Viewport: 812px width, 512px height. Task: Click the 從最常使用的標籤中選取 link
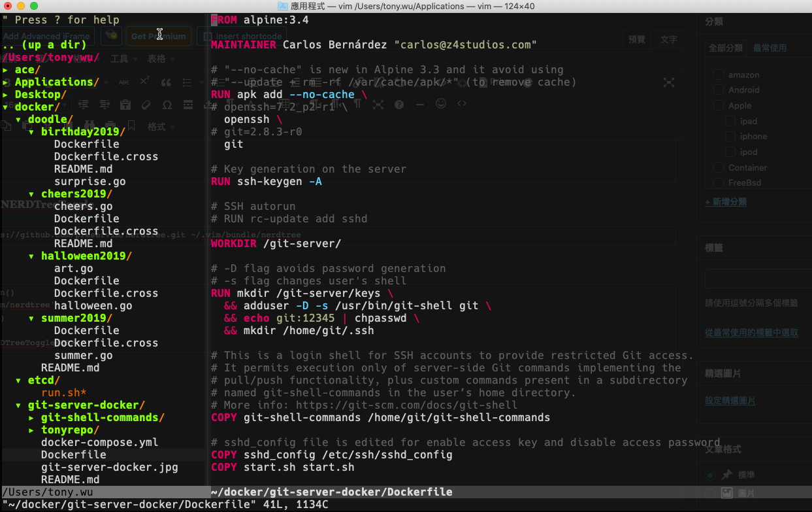pos(751,332)
